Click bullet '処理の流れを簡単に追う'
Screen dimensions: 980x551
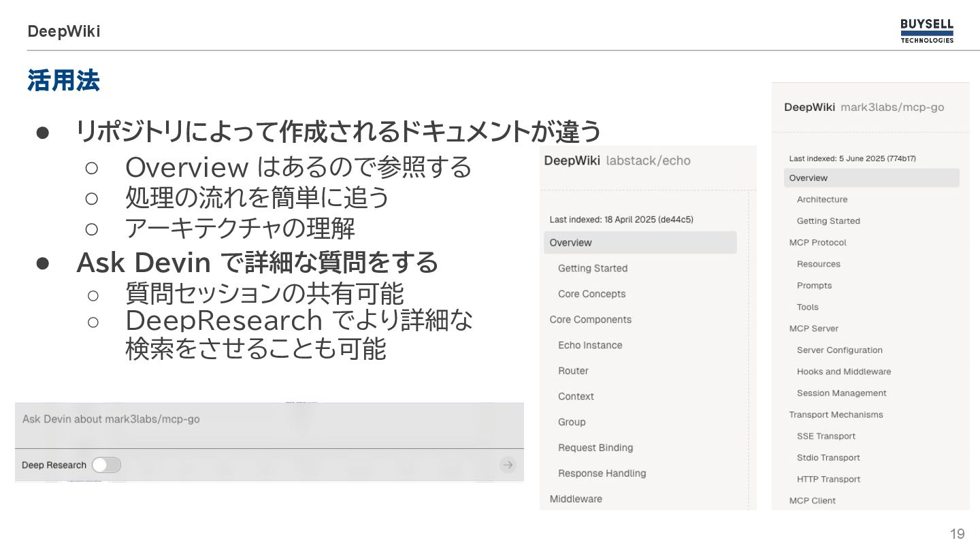click(x=257, y=198)
